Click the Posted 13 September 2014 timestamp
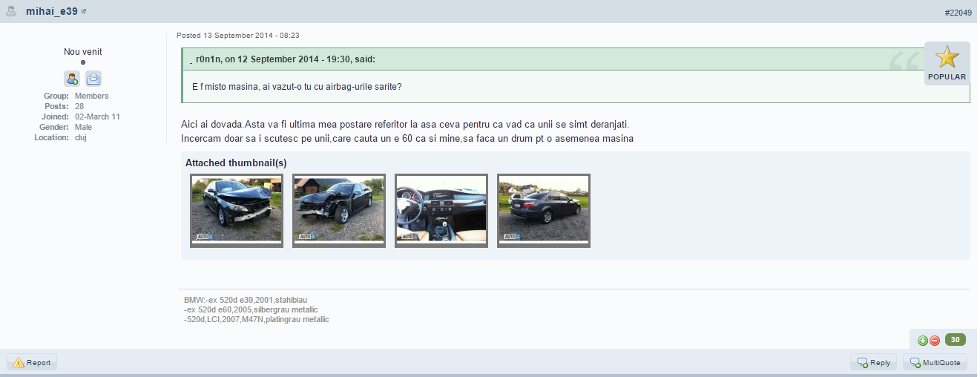The image size is (980, 377). pos(238,36)
